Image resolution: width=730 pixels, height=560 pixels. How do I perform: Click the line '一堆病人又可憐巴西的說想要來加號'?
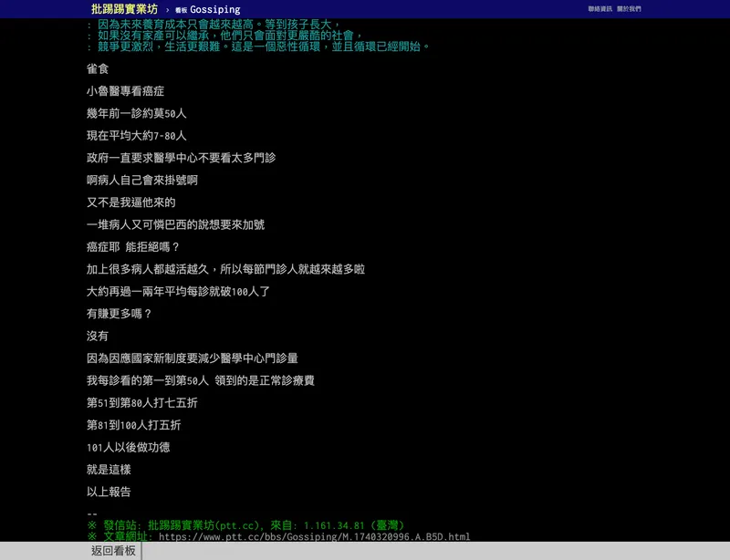point(175,225)
